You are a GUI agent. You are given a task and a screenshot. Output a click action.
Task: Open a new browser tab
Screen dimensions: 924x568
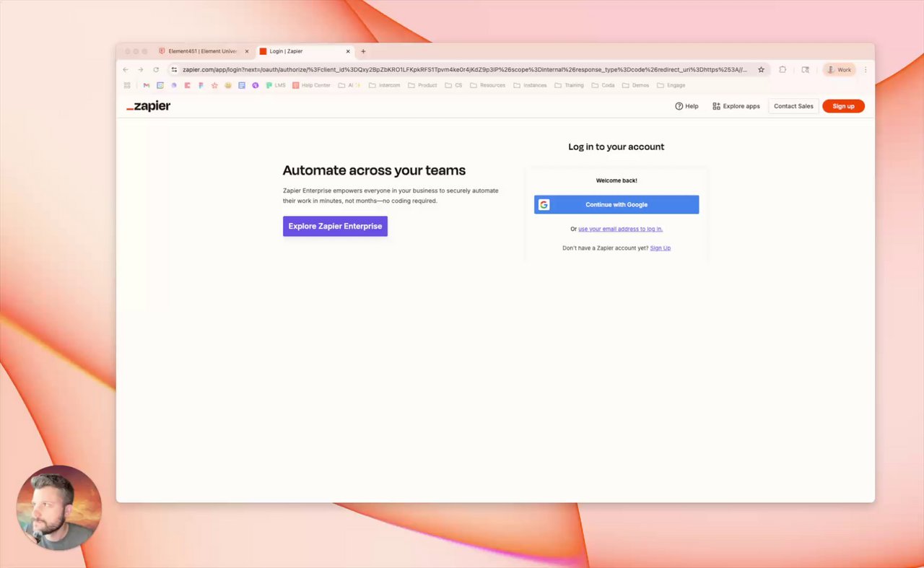tap(363, 51)
